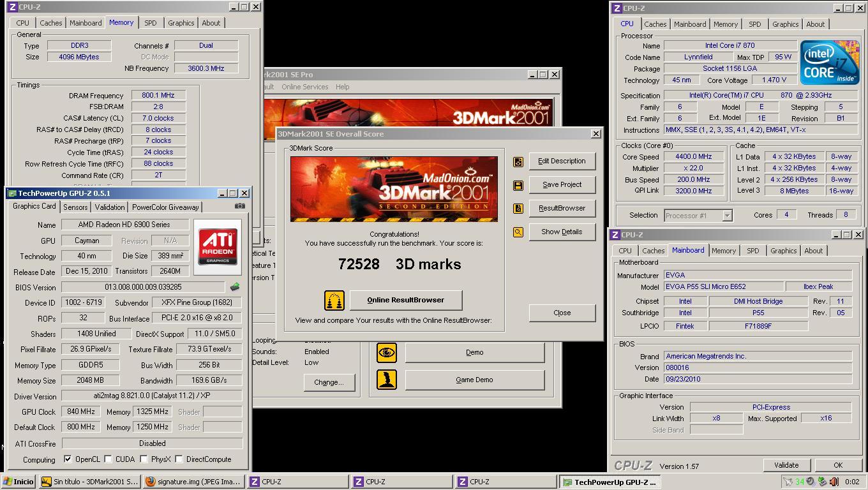The height and width of the screenshot is (490, 868).
Task: Click the BIOS Version field 013.008.000.009.039285
Action: pyautogui.click(x=143, y=287)
